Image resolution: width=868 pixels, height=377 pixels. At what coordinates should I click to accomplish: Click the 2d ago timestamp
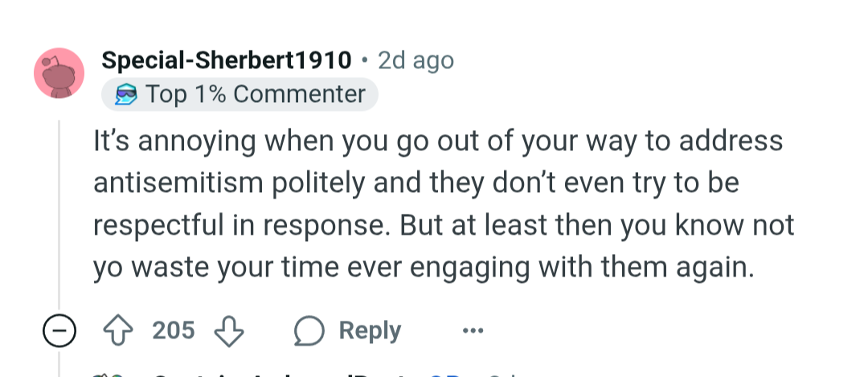point(416,60)
